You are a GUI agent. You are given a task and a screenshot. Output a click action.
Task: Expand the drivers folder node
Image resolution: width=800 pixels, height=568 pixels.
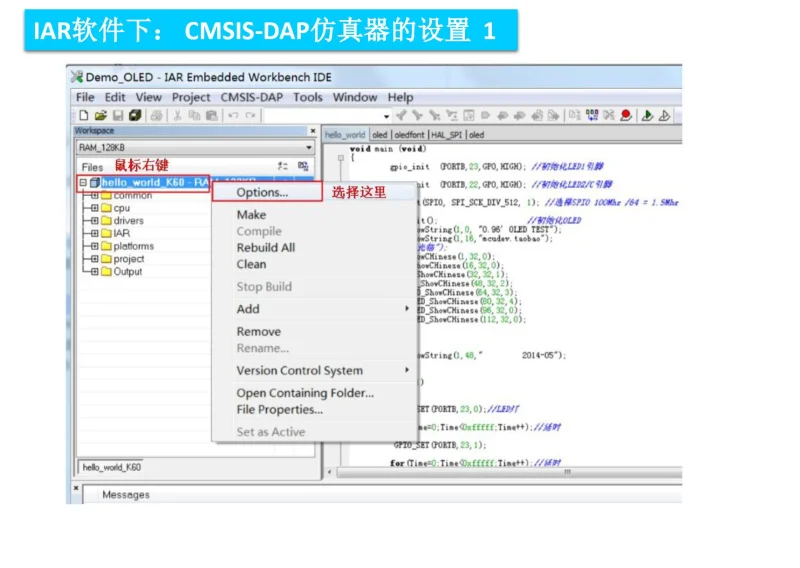coord(94,221)
